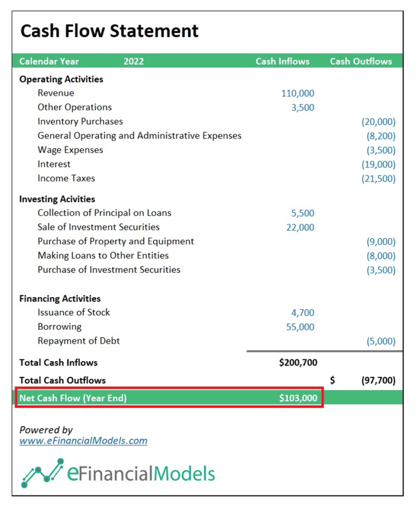Select Collection of Principal on Loans label

point(105,213)
